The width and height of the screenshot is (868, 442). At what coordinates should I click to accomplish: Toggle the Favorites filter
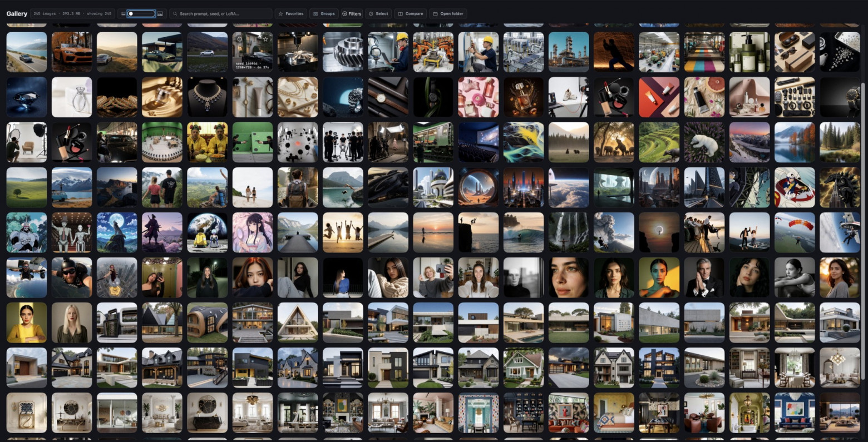290,13
